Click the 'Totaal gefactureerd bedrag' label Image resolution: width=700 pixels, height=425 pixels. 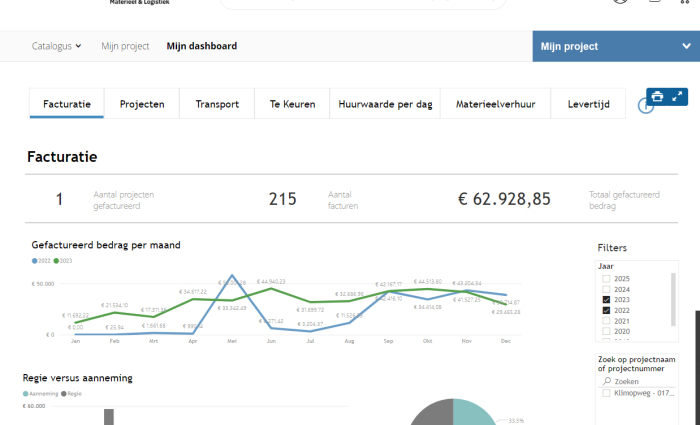(x=624, y=200)
